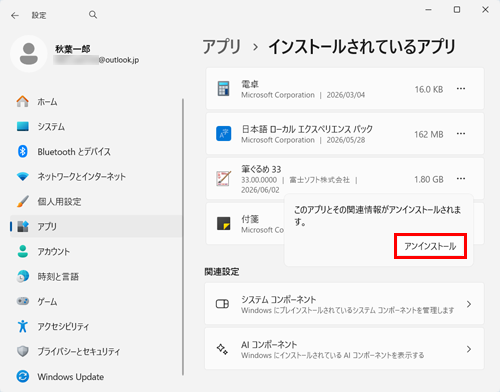The image size is (500, 392).
Task: Click the AI コンポーネント title text
Action: pos(269,344)
